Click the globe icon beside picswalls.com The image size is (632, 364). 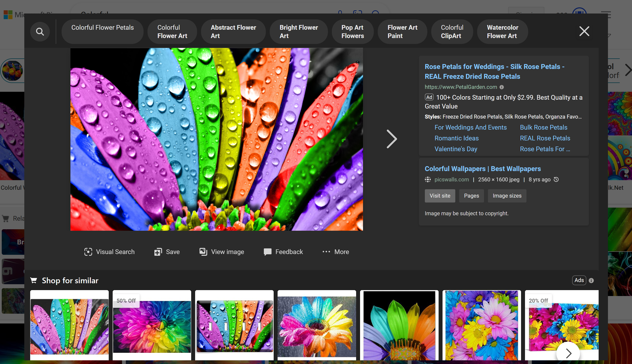(428, 179)
